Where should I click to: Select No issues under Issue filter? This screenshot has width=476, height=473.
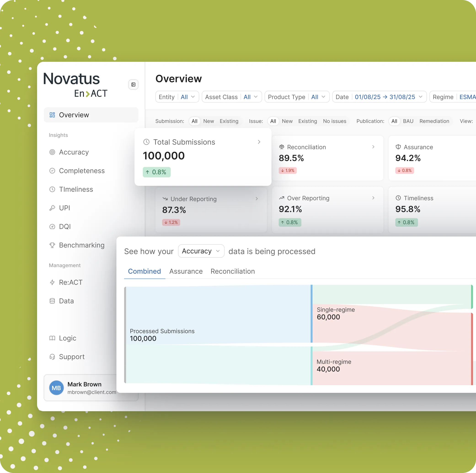(334, 121)
